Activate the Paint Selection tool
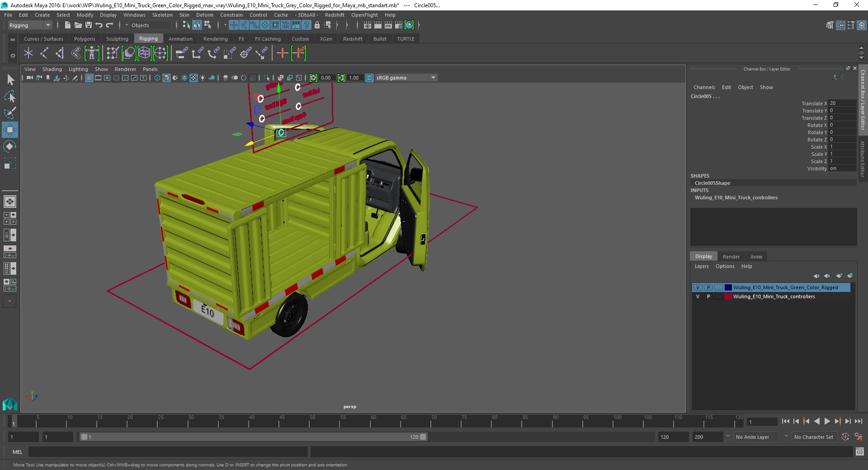868x470 pixels. [10, 113]
